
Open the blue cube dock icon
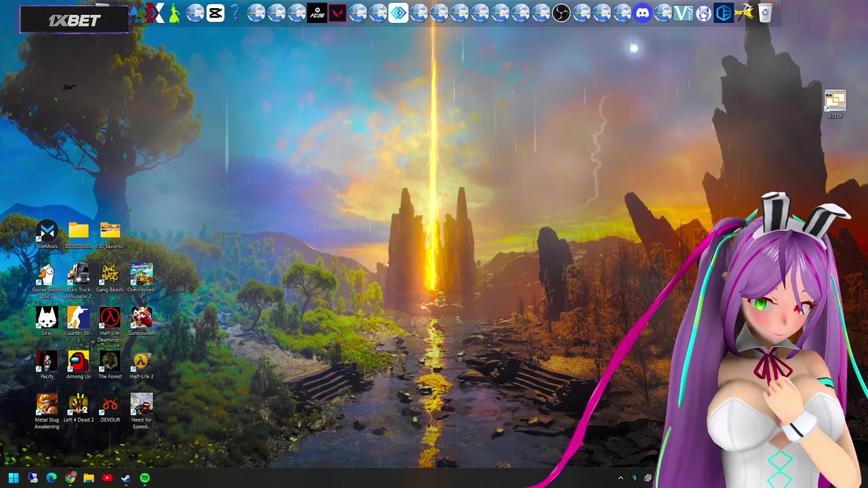(724, 12)
